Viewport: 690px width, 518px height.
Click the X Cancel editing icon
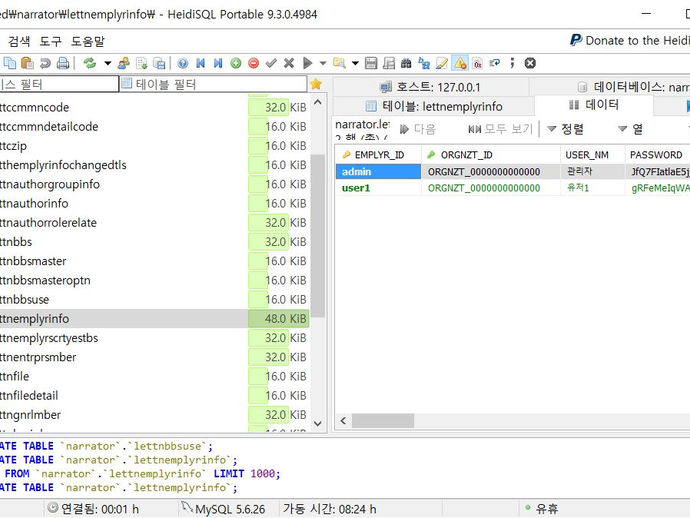pyautogui.click(x=289, y=63)
